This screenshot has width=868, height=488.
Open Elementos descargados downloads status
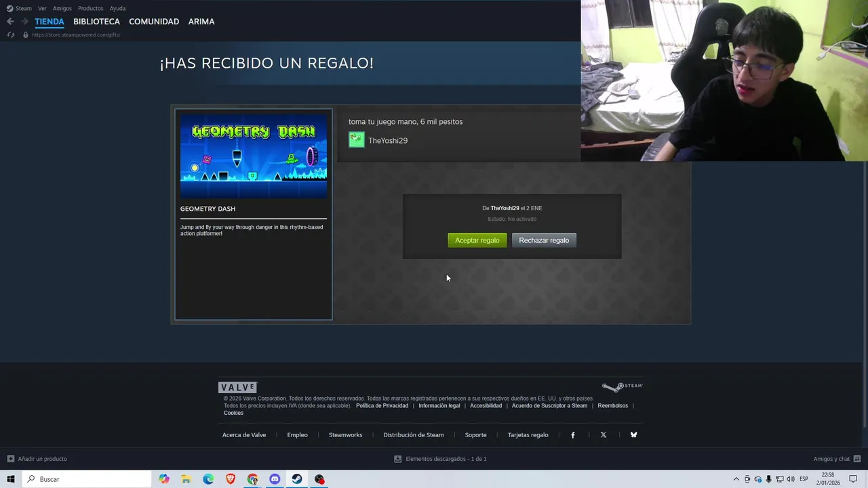(x=440, y=459)
